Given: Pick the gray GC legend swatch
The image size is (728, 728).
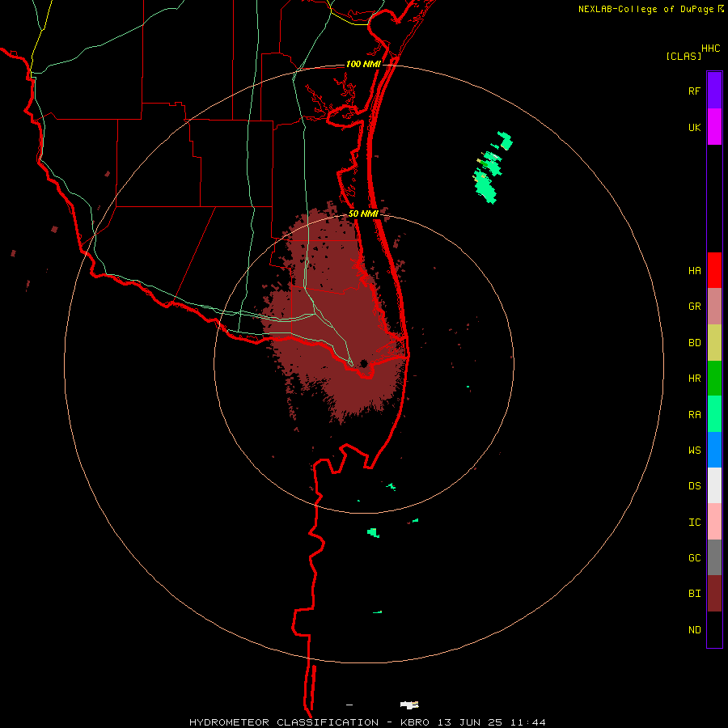Looking at the screenshot, I should [714, 557].
